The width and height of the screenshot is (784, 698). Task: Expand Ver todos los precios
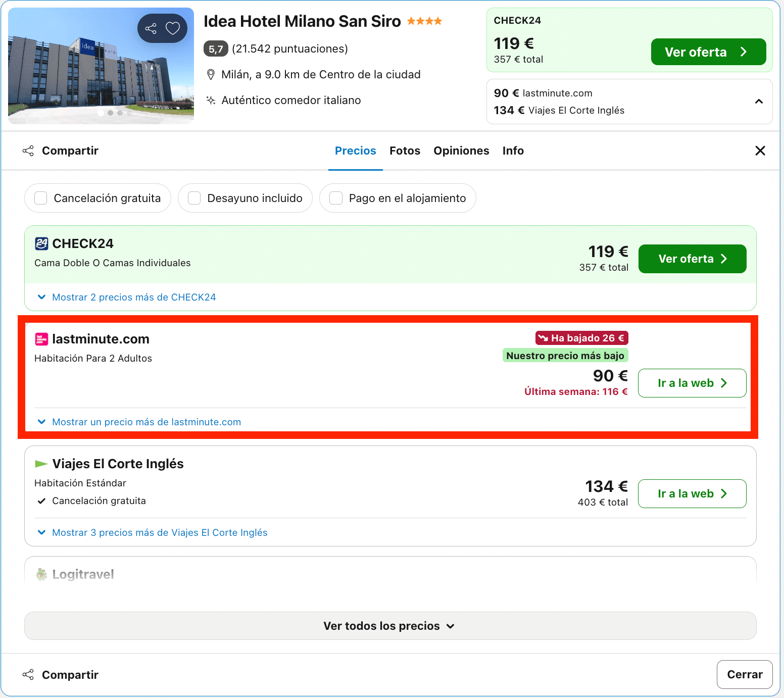[x=390, y=626]
